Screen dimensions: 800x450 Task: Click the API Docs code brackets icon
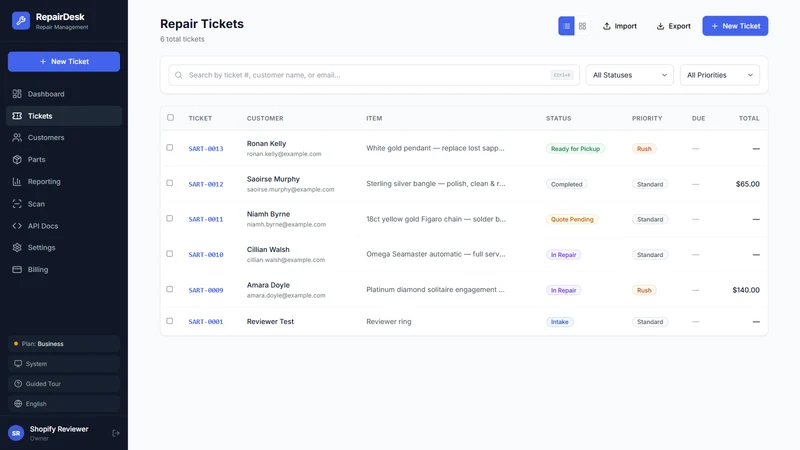(17, 226)
